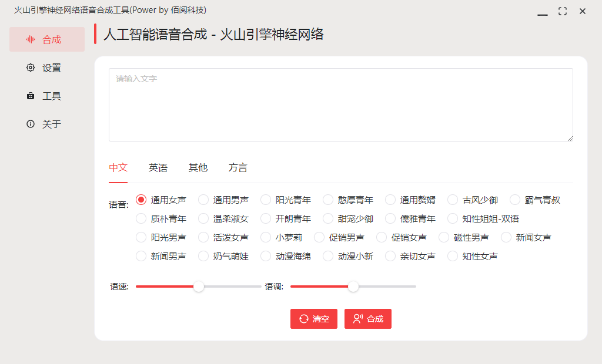Click the 合成 speaker icon in sidebar
The height and width of the screenshot is (364, 602).
coord(30,39)
